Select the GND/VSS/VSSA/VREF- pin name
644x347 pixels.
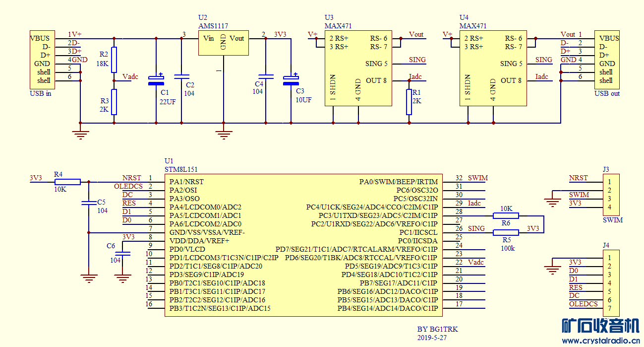[207, 232]
